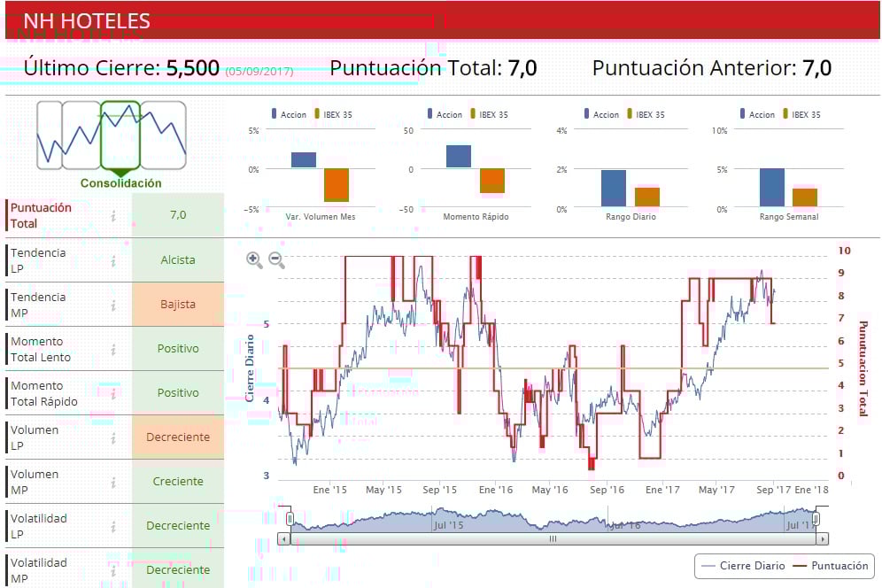
Task: Click the Consolidación phase label
Action: (121, 183)
